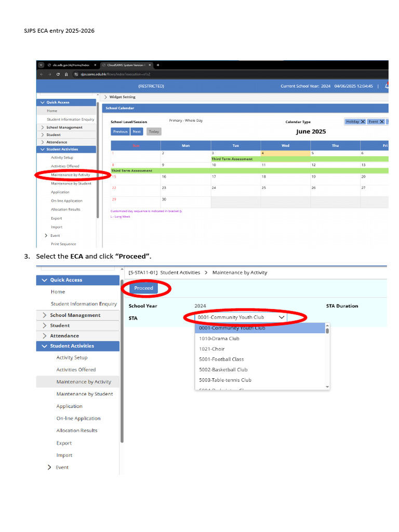This screenshot has height=532, width=399.
Task: Open Import in upper screenshot sidebar
Action: click(56, 227)
